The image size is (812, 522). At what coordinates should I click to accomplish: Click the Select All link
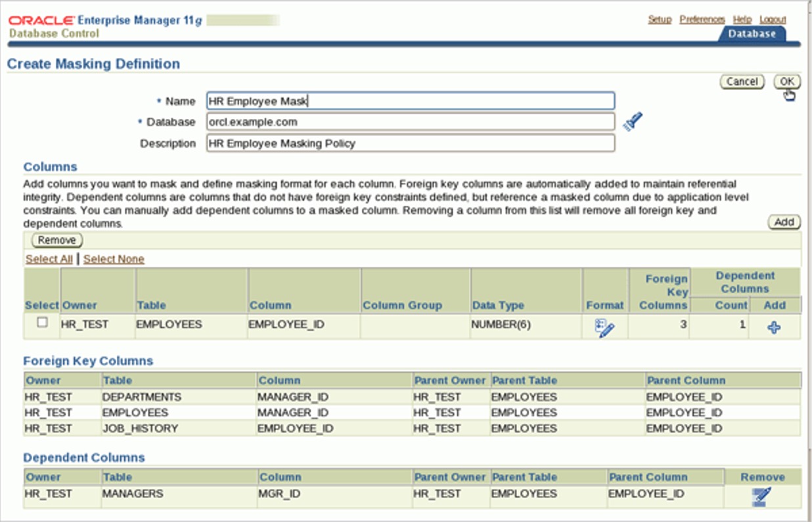[49, 259]
